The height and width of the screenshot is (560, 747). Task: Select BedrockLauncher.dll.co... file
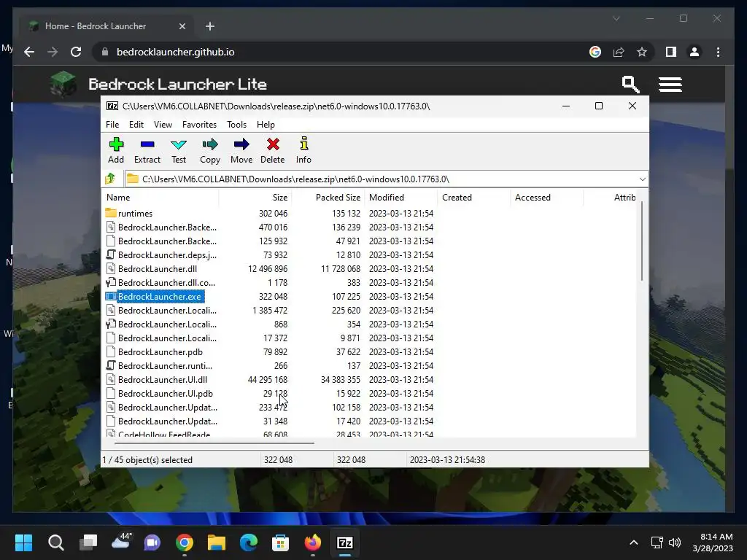click(166, 283)
